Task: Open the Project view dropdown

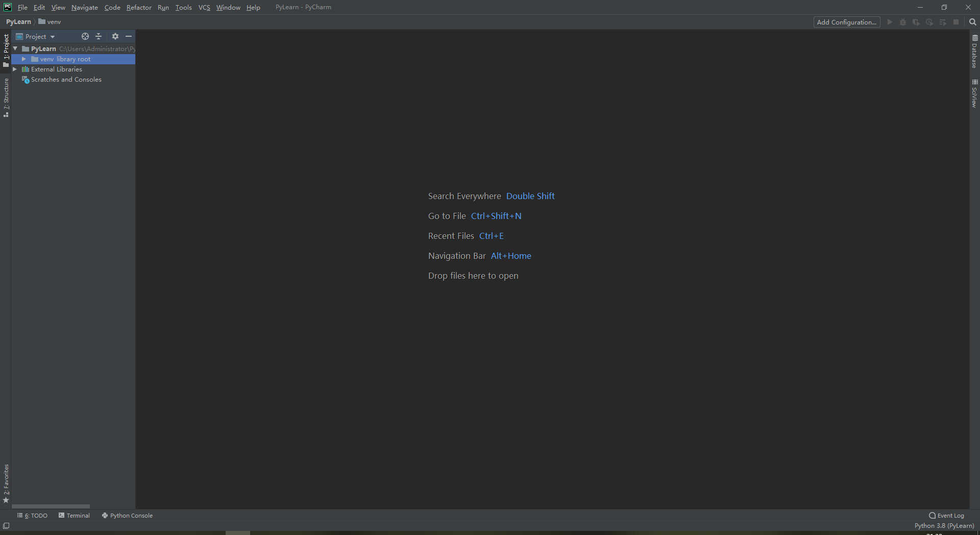Action: pyautogui.click(x=35, y=36)
